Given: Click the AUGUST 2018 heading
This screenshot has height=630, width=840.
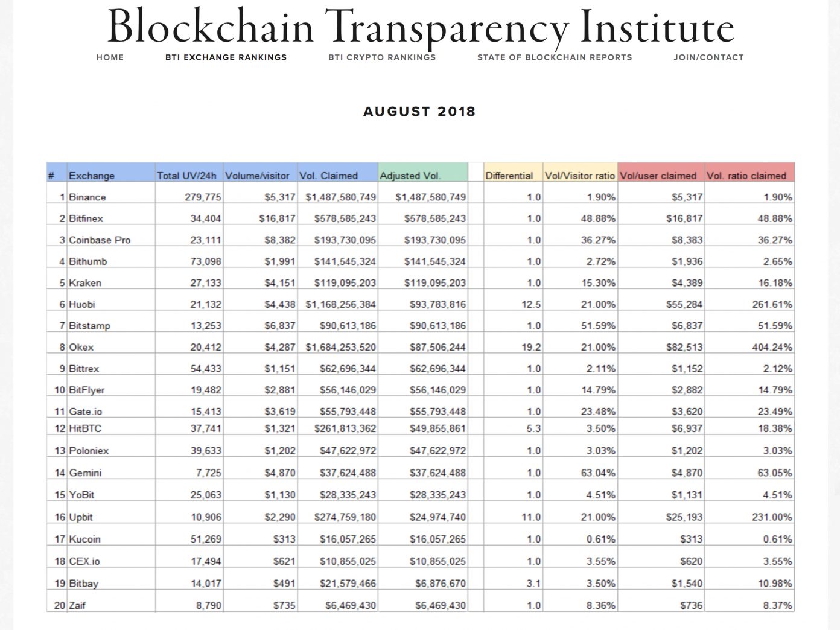Looking at the screenshot, I should [419, 112].
